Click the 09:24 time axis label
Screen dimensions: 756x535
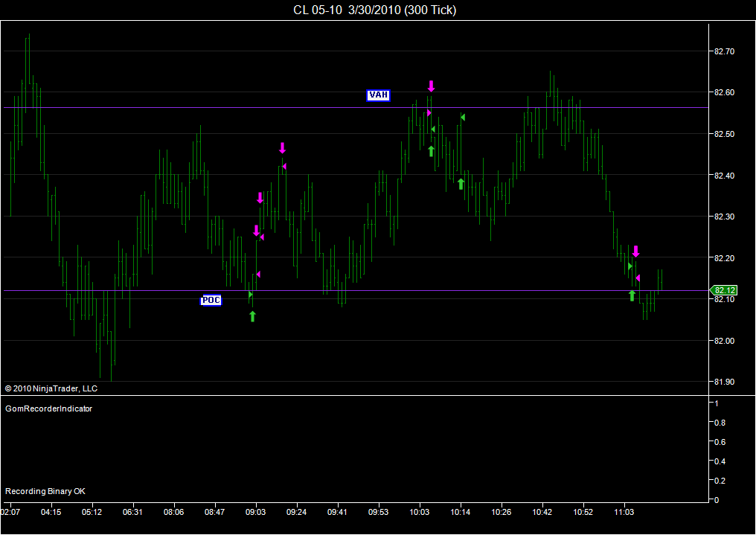click(296, 512)
